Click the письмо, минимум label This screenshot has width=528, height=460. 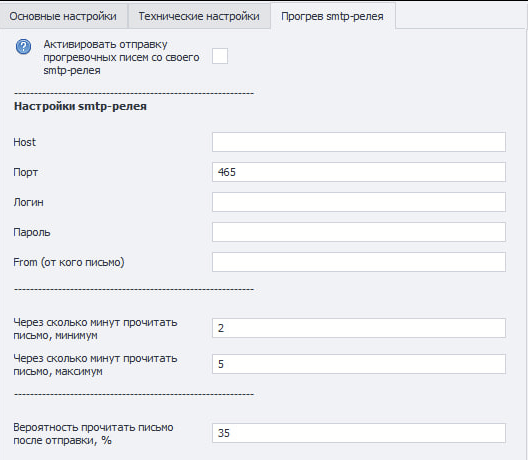tap(95, 329)
